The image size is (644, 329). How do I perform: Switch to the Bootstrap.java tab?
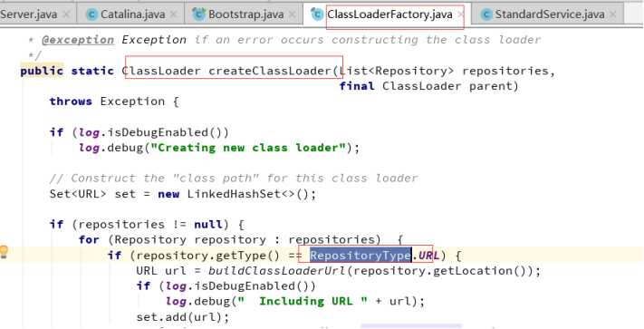(x=246, y=15)
